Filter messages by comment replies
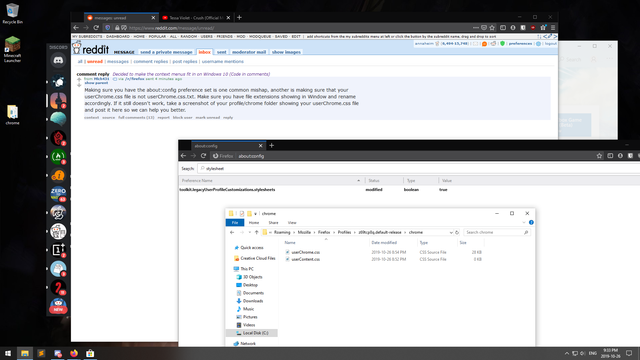Image resolution: width=640 pixels, height=360 pixels. [151, 61]
